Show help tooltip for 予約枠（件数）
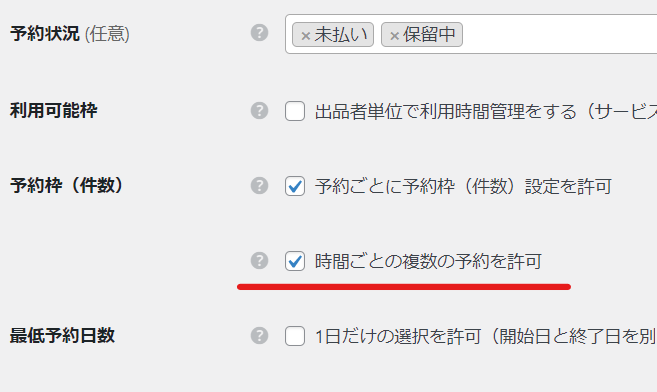The width and height of the screenshot is (657, 392). (259, 186)
